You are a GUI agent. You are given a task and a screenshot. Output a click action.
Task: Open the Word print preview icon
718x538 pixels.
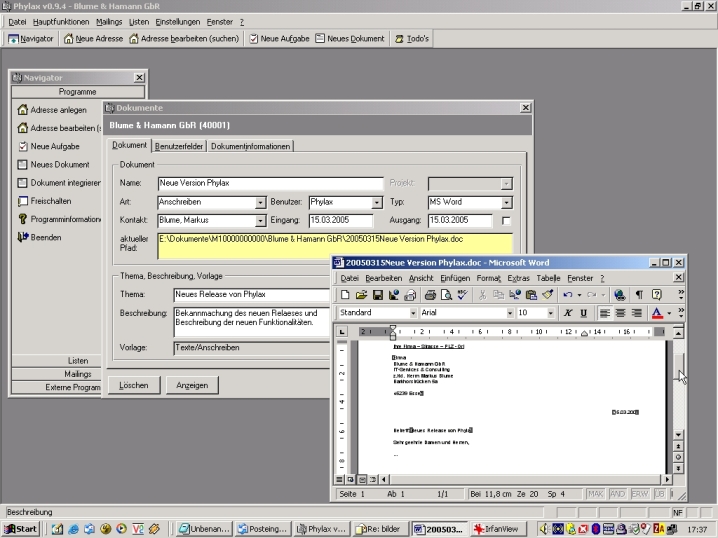(x=446, y=295)
